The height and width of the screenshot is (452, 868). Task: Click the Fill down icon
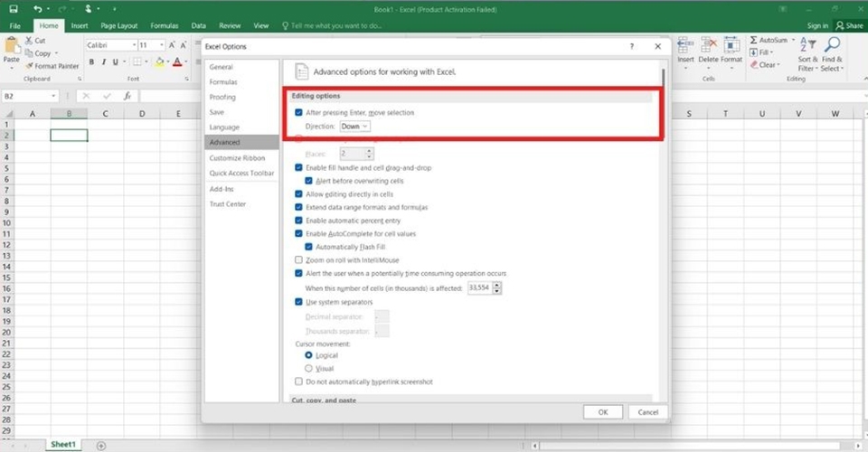[753, 52]
